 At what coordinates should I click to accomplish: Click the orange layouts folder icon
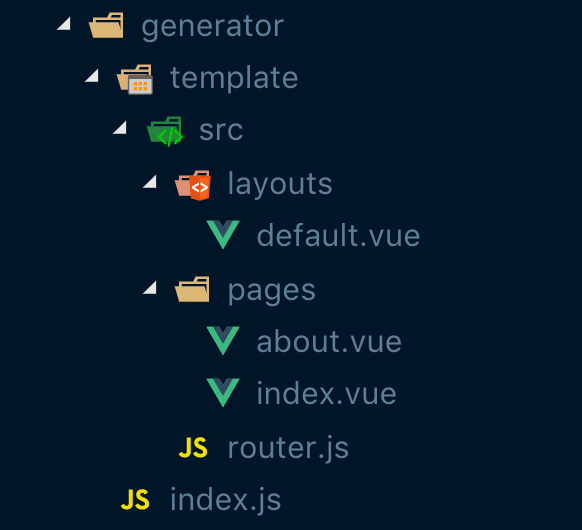[193, 185]
